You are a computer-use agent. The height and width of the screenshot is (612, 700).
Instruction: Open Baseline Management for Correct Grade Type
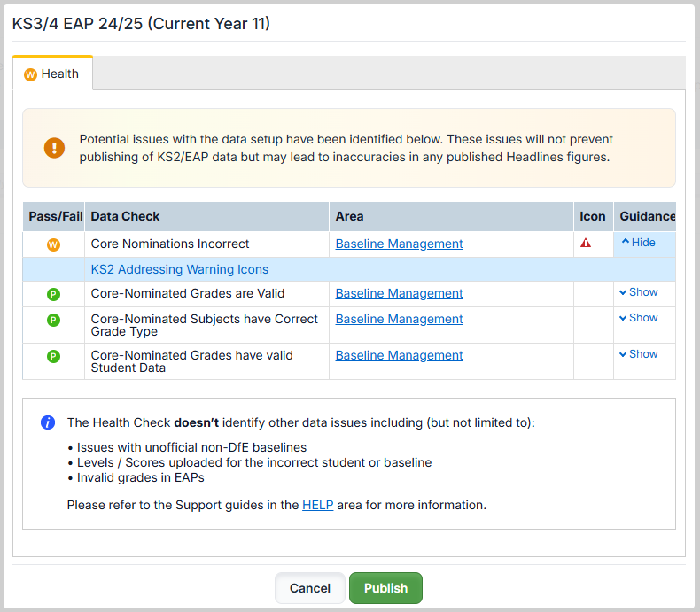point(399,319)
